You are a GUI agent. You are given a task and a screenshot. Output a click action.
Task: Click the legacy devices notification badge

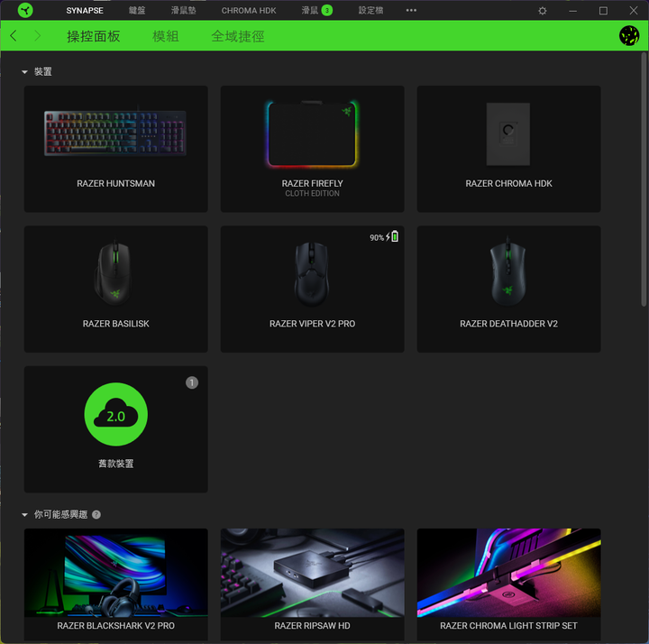(192, 382)
